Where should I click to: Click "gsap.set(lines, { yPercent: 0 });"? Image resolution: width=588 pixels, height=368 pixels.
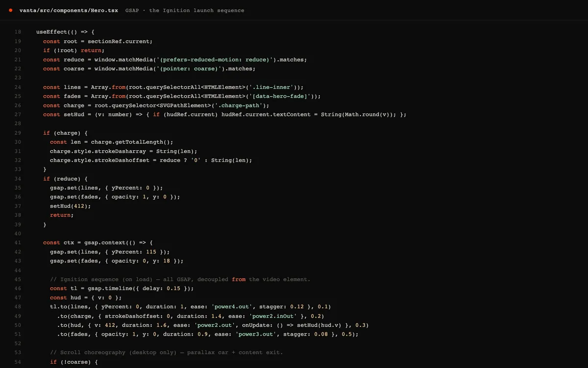click(x=106, y=187)
